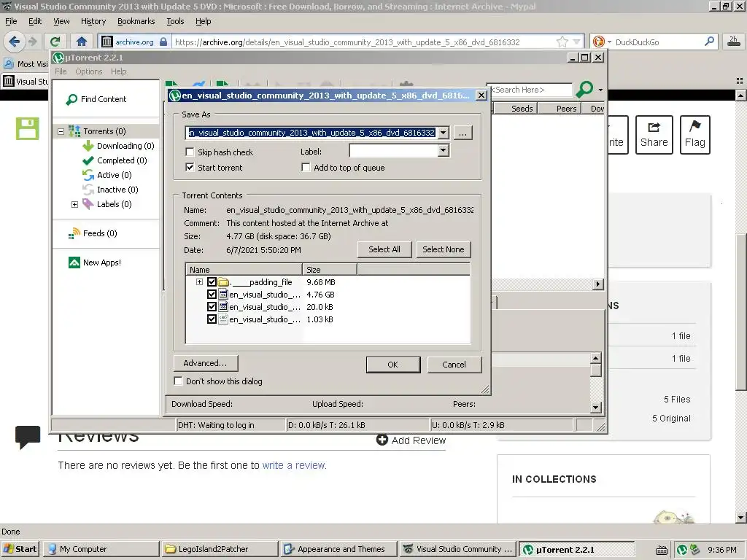Open Find Content in uTorrent sidebar
Screen dimensions: 747x560
[x=97, y=99]
